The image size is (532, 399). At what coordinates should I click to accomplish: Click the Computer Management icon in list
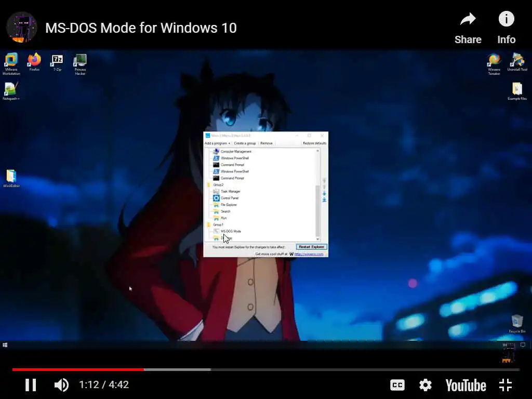pos(216,151)
